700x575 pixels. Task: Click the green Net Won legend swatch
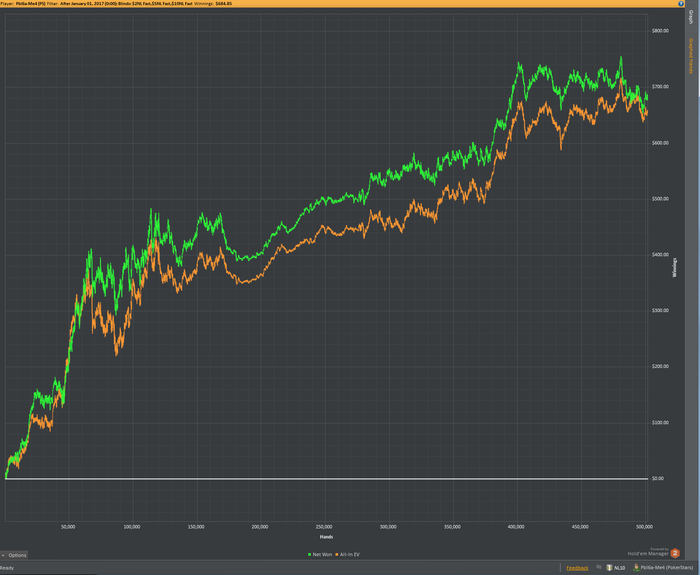pyautogui.click(x=309, y=554)
